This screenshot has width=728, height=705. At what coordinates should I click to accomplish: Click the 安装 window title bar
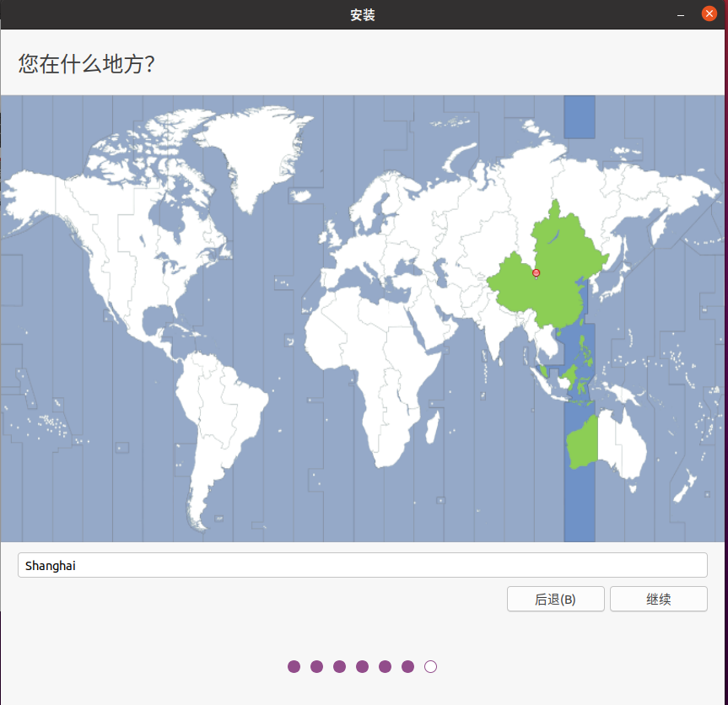click(364, 13)
